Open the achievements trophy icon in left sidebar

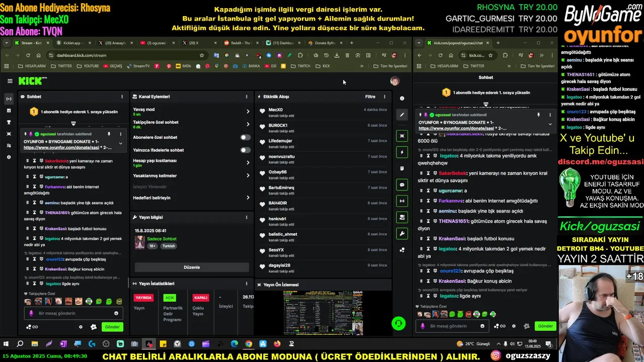[x=9, y=122]
